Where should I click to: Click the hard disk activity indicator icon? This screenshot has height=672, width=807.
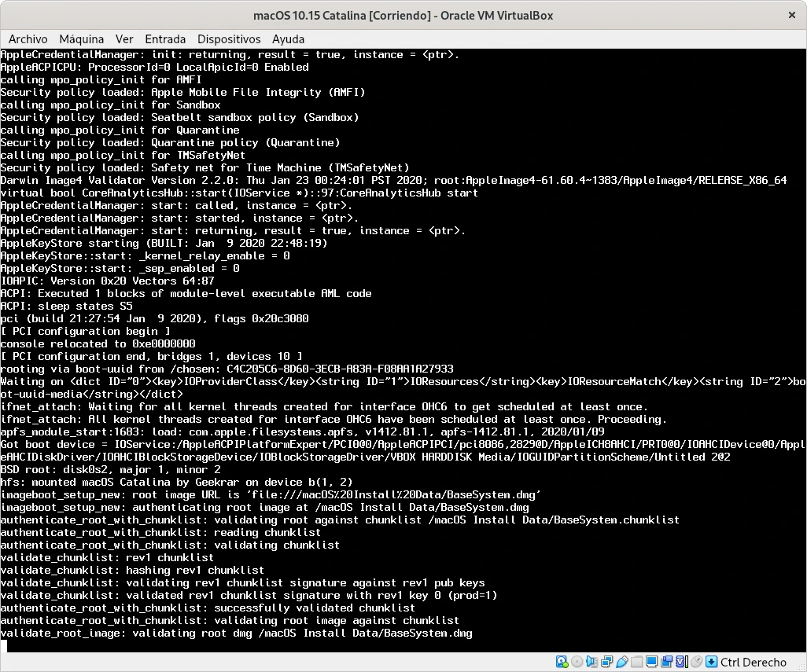click(562, 663)
